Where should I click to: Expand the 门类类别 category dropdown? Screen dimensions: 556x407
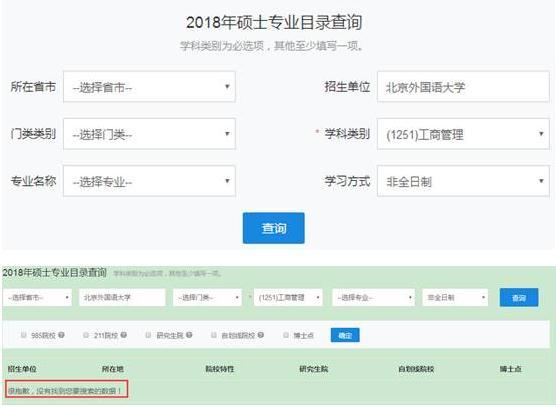coord(149,134)
